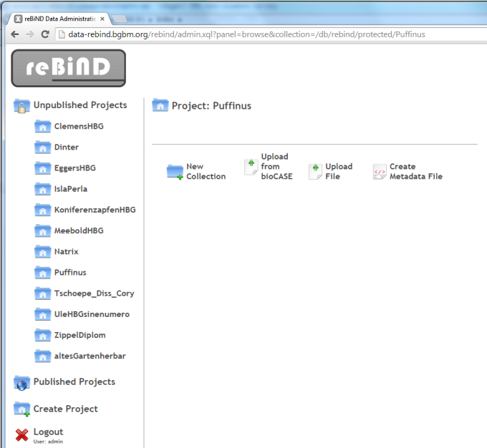Close the reBiND Data Administration tab
Screen dimensions: 487x448
(102, 19)
